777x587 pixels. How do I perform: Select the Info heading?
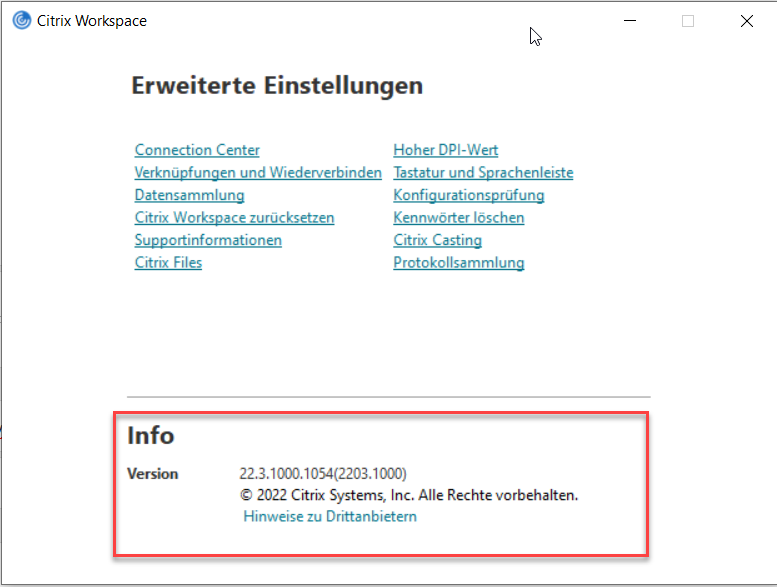(151, 435)
